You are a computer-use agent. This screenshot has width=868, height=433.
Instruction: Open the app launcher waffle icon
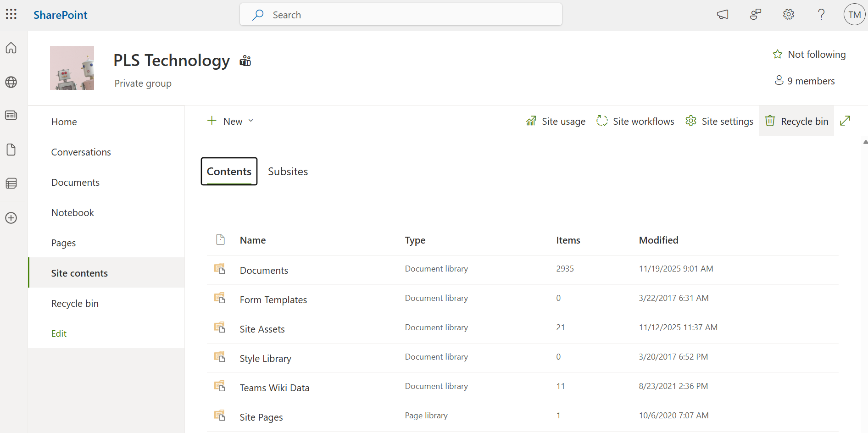click(11, 14)
